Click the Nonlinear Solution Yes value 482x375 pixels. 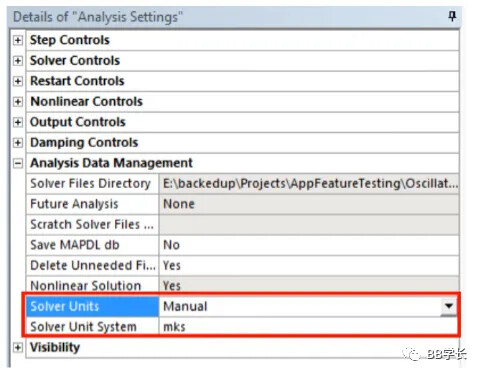[309, 285]
